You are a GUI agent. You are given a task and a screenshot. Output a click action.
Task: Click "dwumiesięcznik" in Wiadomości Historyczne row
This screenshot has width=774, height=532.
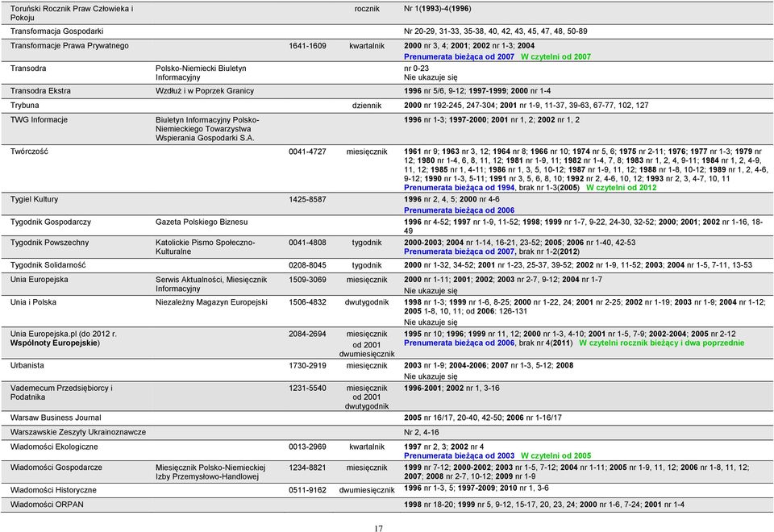tap(367, 490)
